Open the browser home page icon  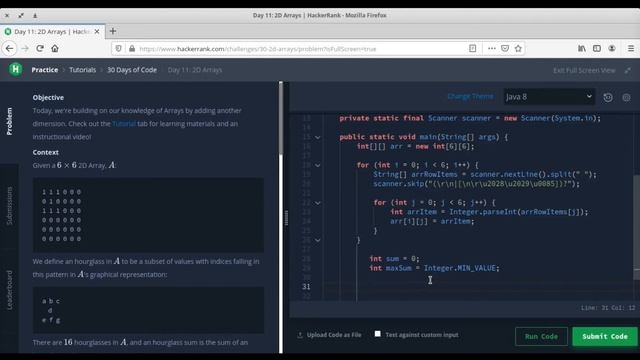tap(55, 49)
